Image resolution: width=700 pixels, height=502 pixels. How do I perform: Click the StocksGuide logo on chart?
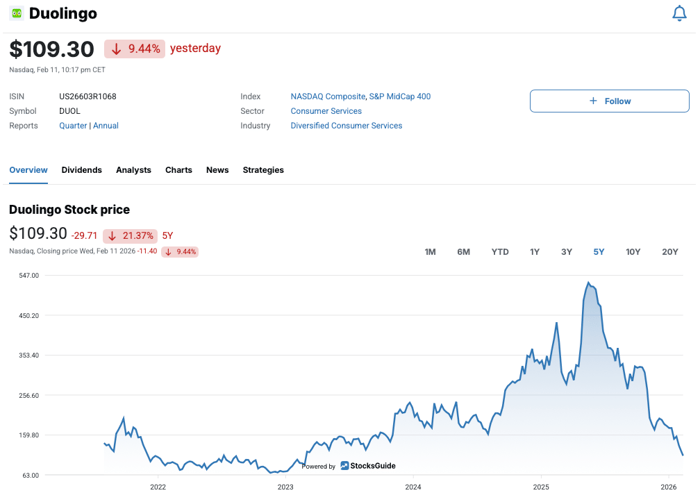pyautogui.click(x=367, y=466)
